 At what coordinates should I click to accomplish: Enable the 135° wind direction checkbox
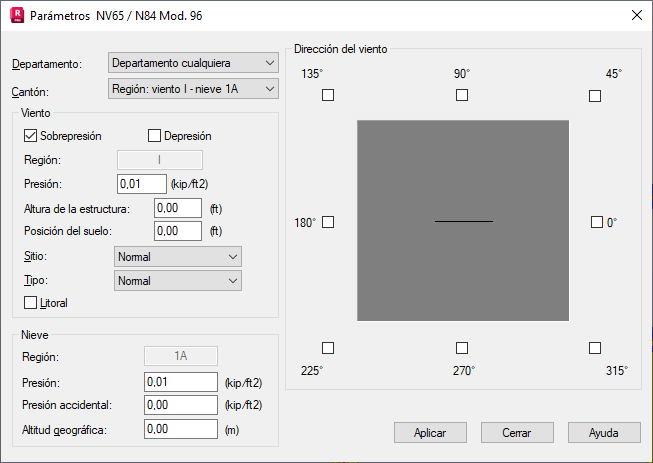(328, 96)
